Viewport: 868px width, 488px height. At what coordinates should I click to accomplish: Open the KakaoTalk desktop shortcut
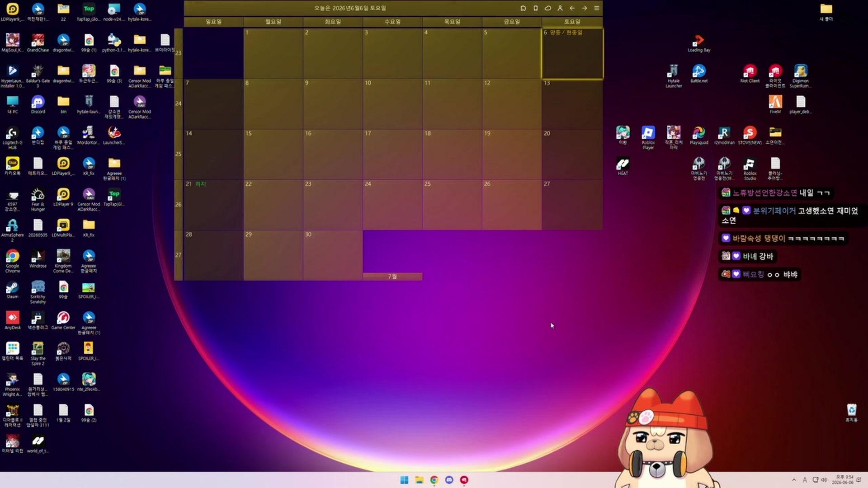click(x=13, y=166)
